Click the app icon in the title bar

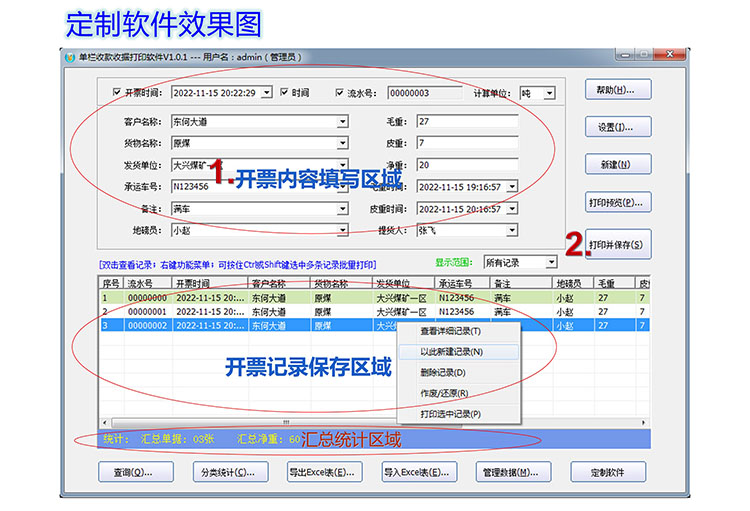70,57
